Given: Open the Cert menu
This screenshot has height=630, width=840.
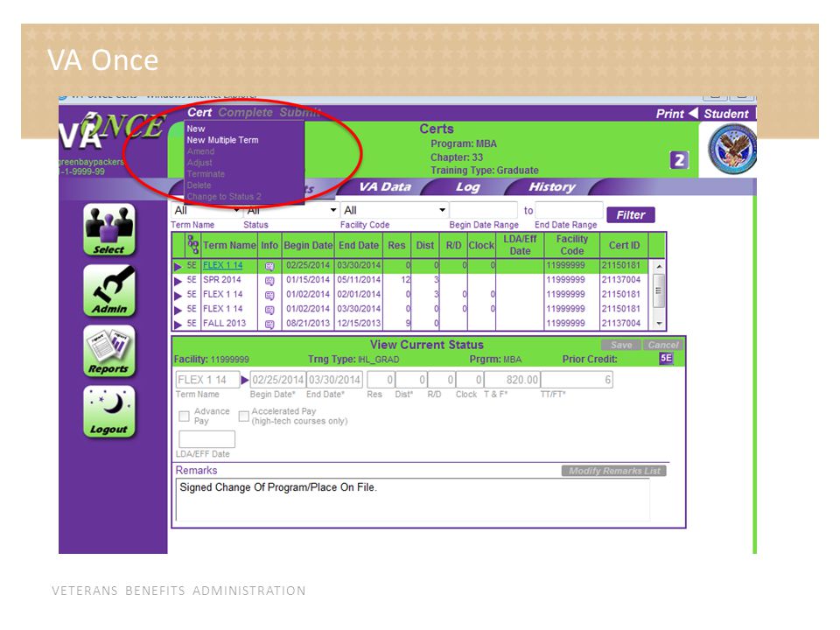Looking at the screenshot, I should coord(199,113).
